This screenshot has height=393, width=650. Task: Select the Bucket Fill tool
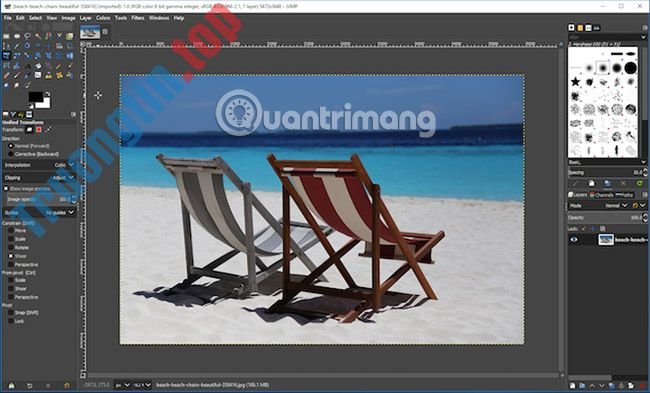point(38,66)
